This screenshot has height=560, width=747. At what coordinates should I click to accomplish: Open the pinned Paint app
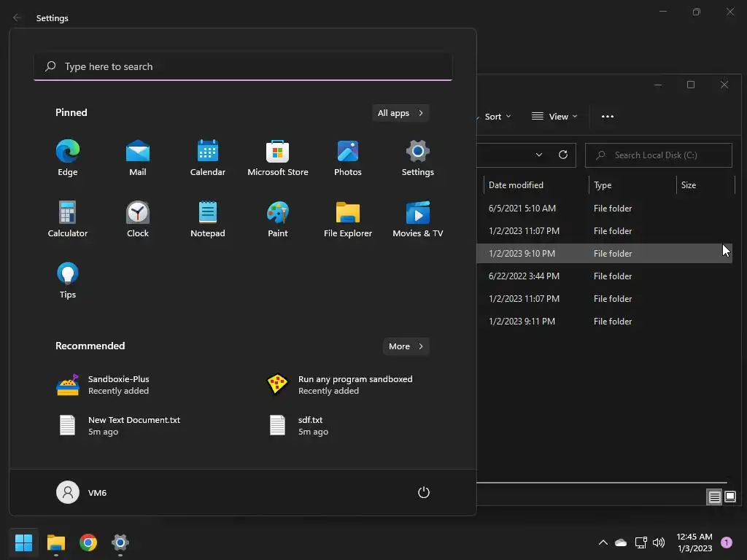(x=278, y=219)
